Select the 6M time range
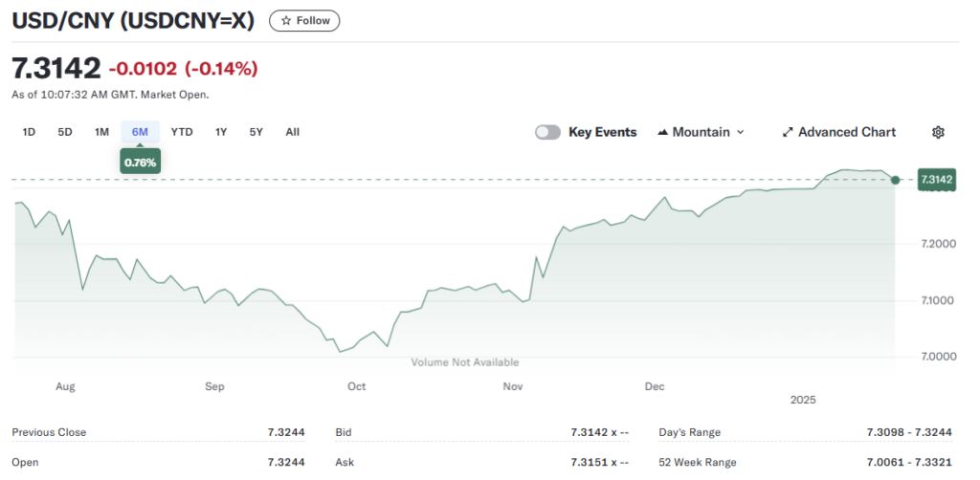 click(x=140, y=132)
